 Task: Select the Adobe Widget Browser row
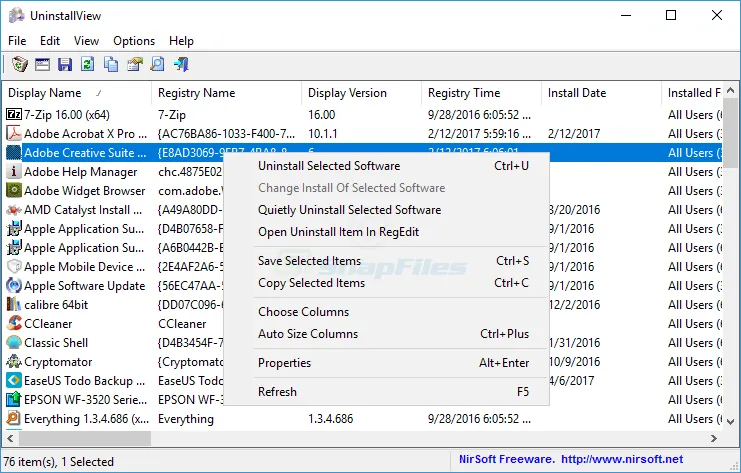(x=85, y=191)
